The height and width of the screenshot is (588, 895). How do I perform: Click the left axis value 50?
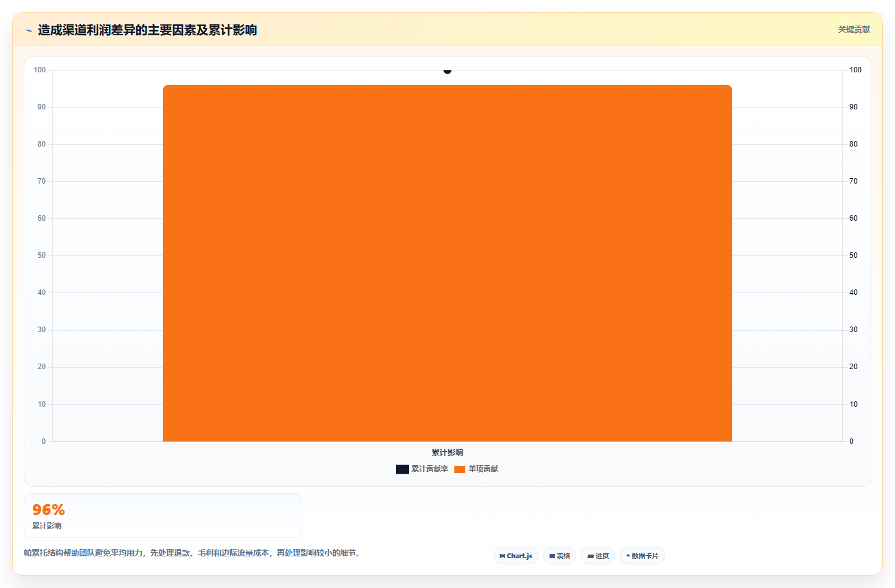coord(41,255)
